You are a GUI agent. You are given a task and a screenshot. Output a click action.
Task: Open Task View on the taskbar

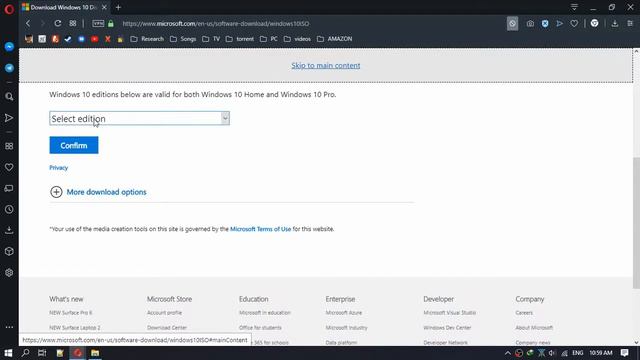point(42,353)
